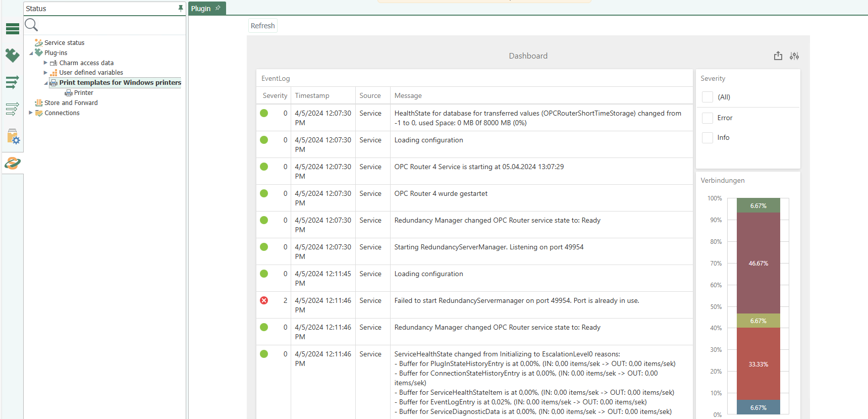Pin the Status panel
The width and height of the screenshot is (868, 419).
click(x=181, y=8)
